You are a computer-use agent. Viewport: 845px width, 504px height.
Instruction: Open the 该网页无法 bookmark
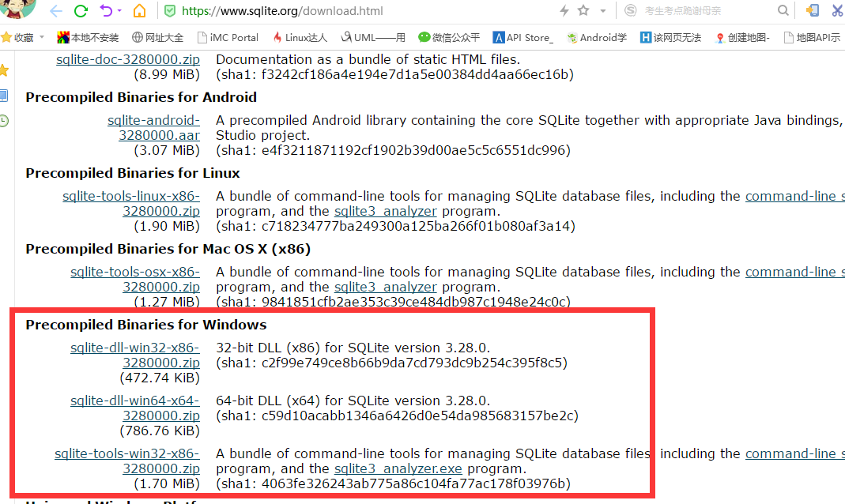tap(670, 37)
